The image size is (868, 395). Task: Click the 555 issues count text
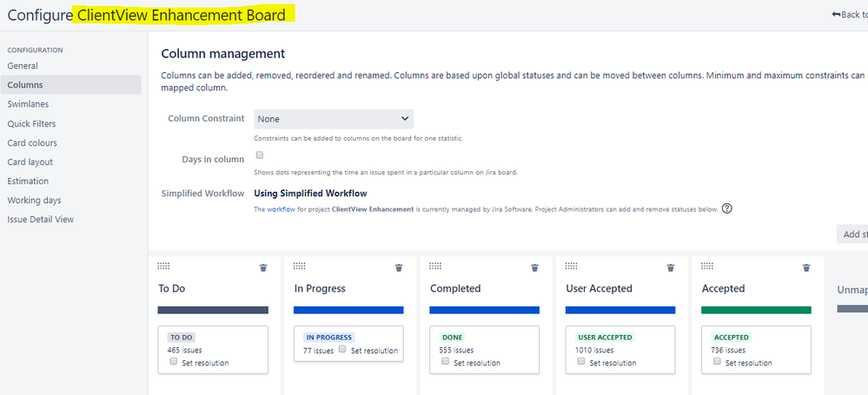click(x=456, y=350)
